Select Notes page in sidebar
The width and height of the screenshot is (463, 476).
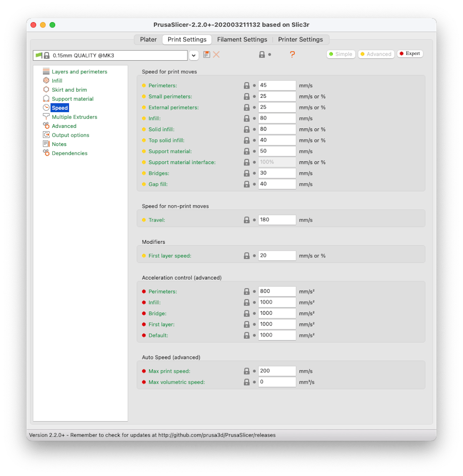pos(59,144)
